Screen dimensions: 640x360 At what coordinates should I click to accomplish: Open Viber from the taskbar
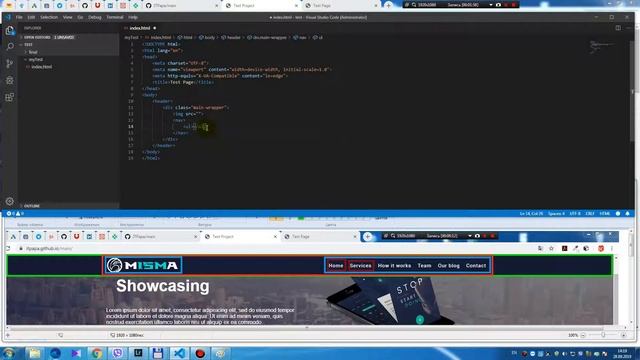click(117, 353)
